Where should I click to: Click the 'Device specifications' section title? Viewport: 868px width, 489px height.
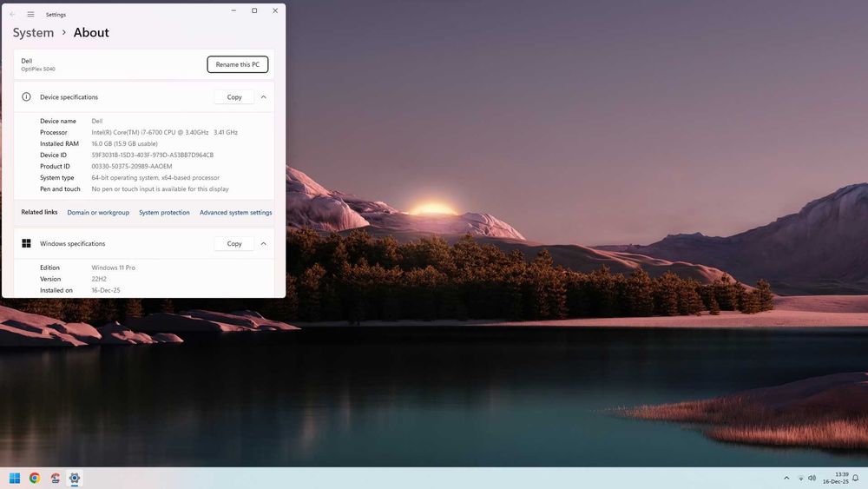pos(69,97)
